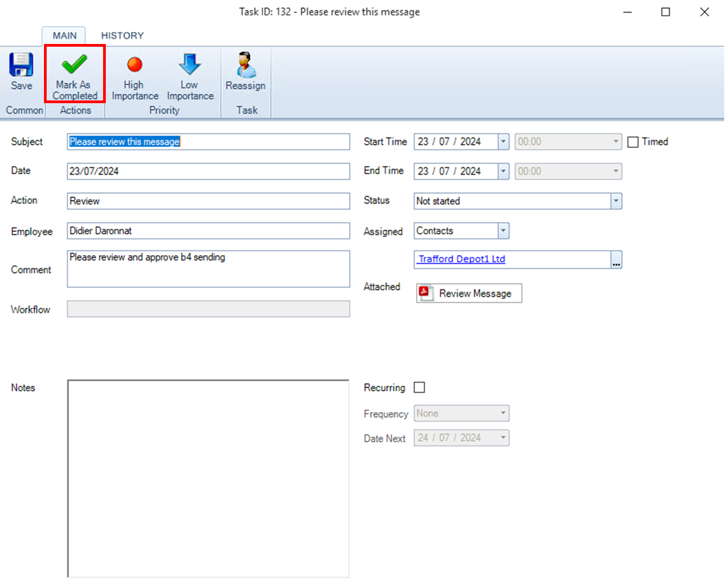Save the task using the floppy disk icon
This screenshot has width=725, height=588.
(21, 72)
